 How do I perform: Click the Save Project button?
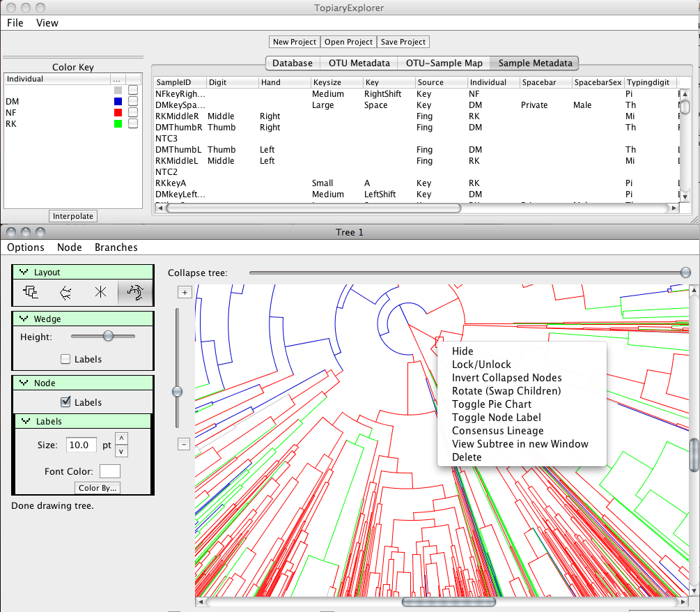pyautogui.click(x=403, y=42)
